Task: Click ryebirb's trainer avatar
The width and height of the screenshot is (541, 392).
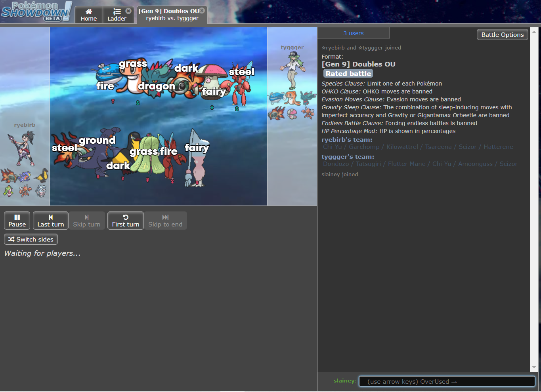Action: (x=22, y=148)
